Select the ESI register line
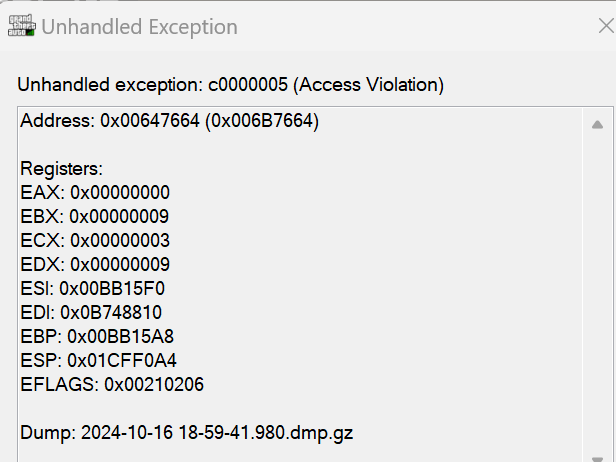The image size is (616, 462). pyautogui.click(x=91, y=289)
